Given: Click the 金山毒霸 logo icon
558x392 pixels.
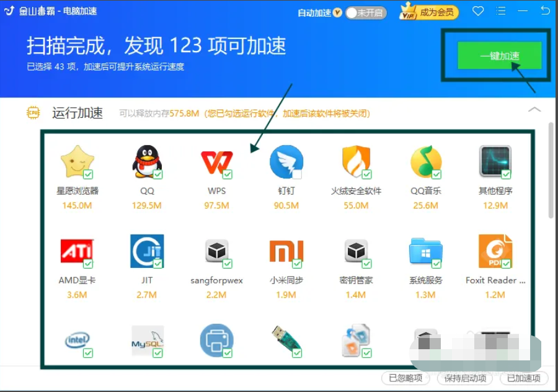Looking at the screenshot, I should pos(9,11).
